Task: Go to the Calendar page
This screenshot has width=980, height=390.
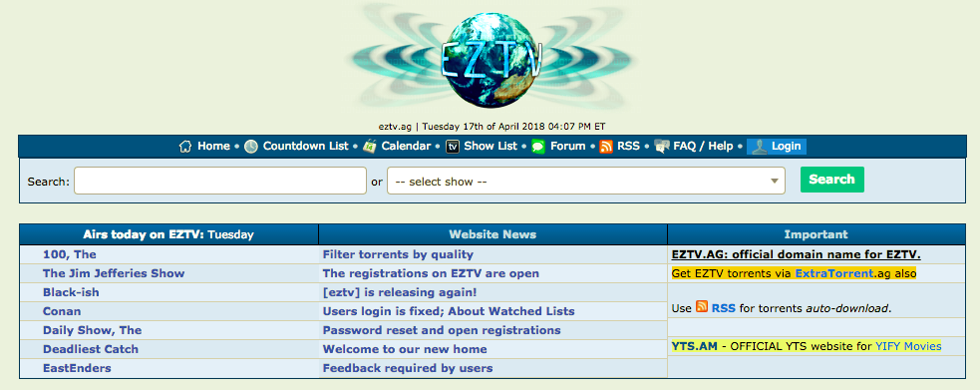Action: pyautogui.click(x=406, y=147)
